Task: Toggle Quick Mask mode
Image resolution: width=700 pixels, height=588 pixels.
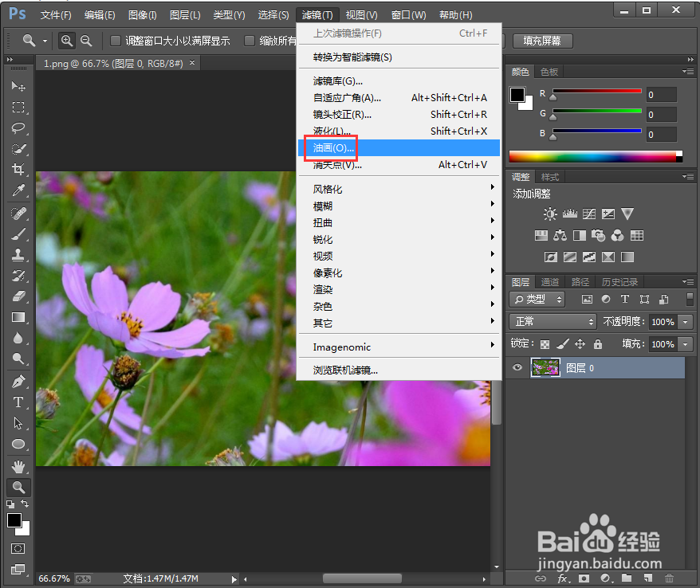Action: coord(18,548)
